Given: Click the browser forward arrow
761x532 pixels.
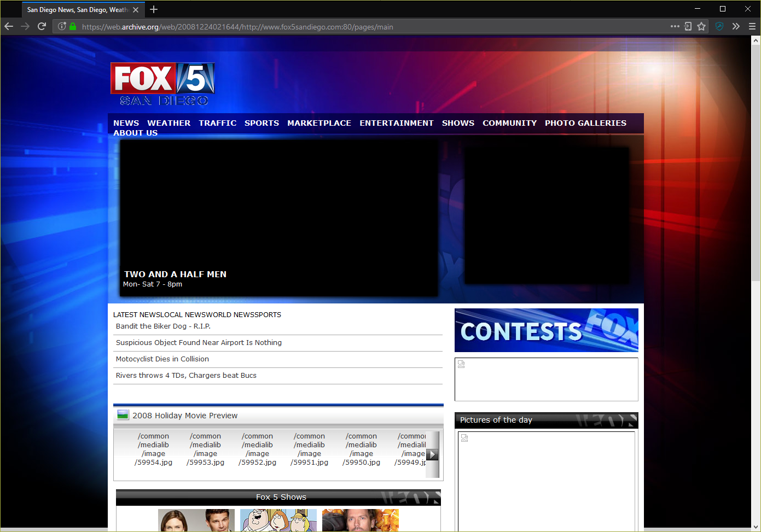Looking at the screenshot, I should 25,26.
